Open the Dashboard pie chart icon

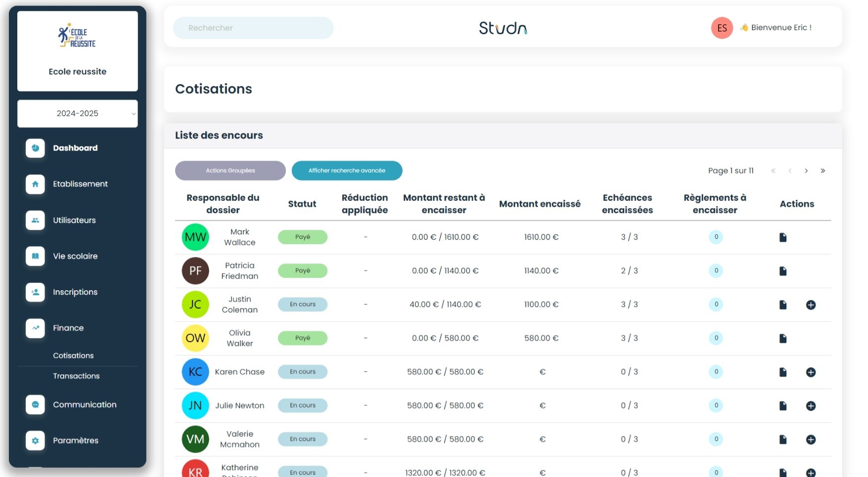[35, 148]
